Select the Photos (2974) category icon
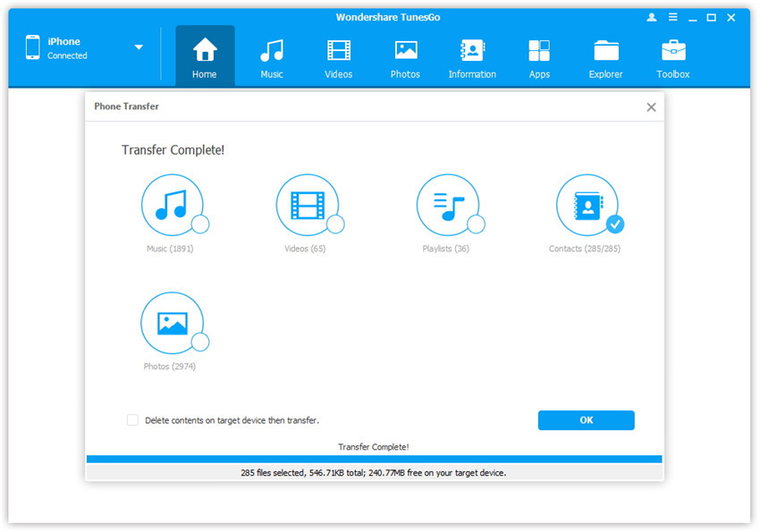 tap(172, 323)
